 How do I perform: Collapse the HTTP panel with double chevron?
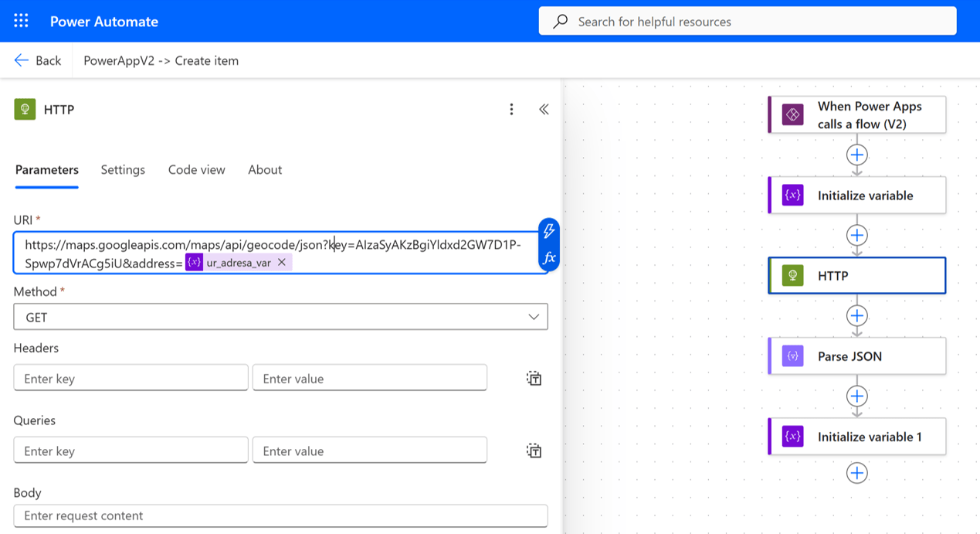pos(544,110)
